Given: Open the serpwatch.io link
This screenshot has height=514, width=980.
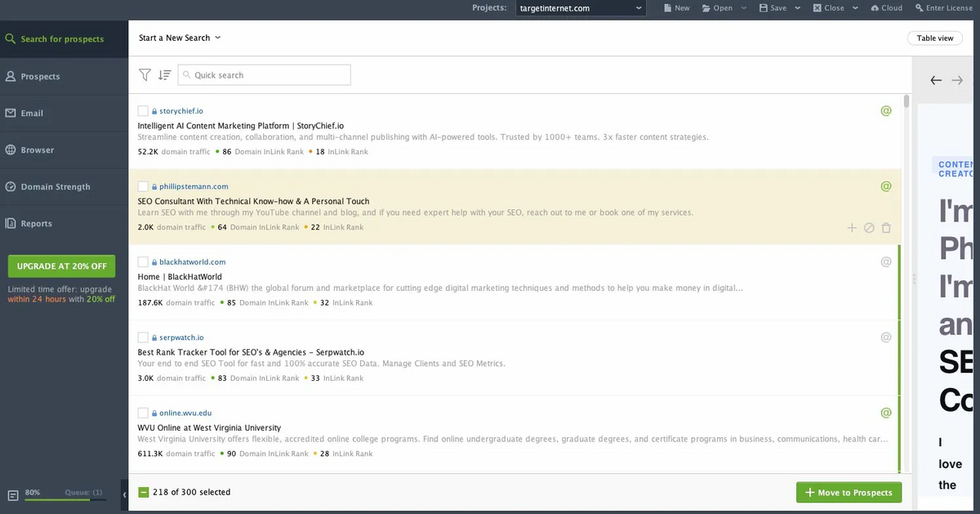Looking at the screenshot, I should coord(181,337).
